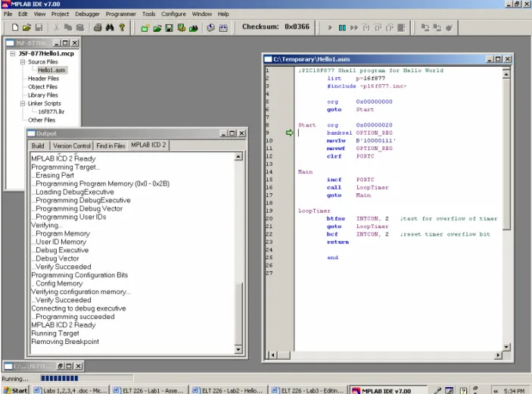Click the calendar-style icon before Checksum
This screenshot has height=394, width=532.
223,28
